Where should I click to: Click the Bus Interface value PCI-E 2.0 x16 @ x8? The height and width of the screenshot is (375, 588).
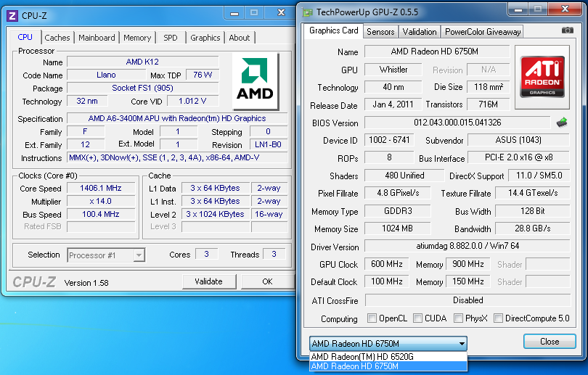point(518,157)
